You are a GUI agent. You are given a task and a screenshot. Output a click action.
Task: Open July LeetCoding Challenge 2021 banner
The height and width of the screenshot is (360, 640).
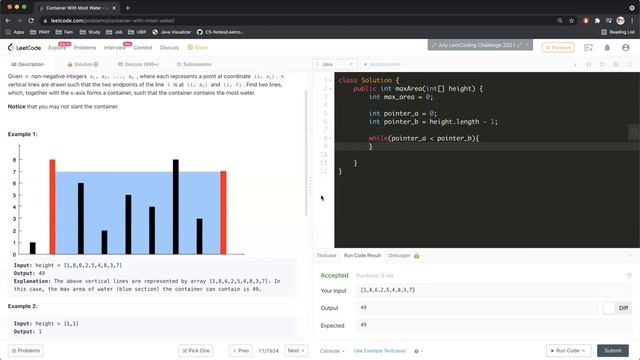click(x=476, y=45)
